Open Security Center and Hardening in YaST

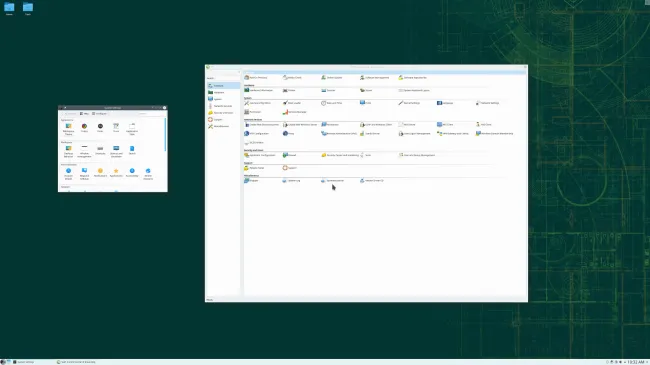click(x=340, y=155)
